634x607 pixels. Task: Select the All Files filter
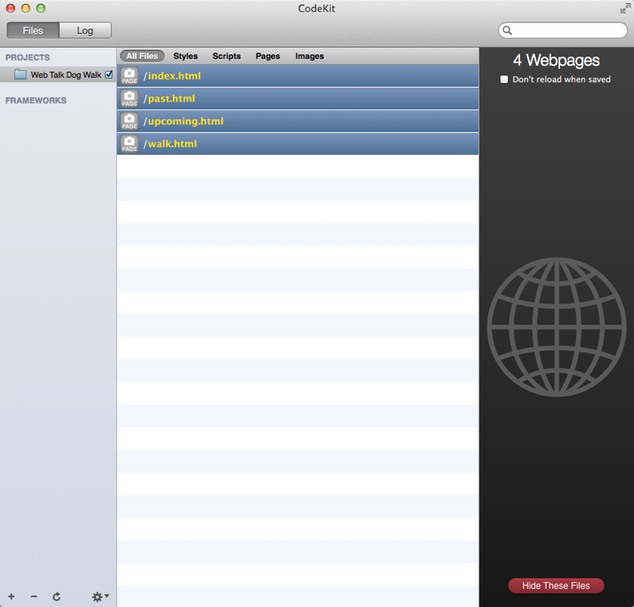pyautogui.click(x=142, y=56)
